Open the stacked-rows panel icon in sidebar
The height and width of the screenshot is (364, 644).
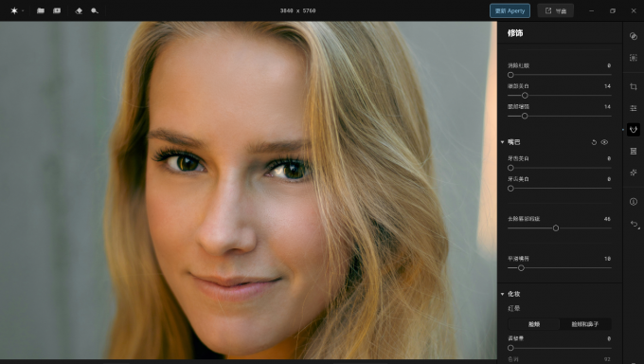click(634, 152)
